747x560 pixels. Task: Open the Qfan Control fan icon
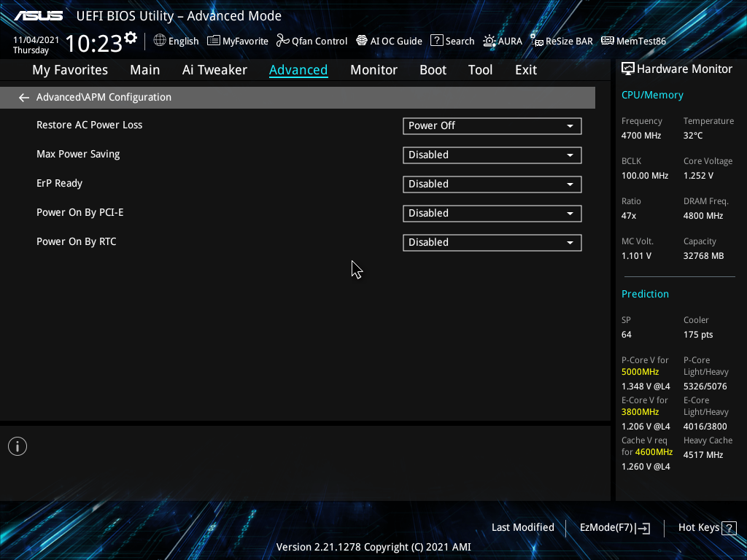click(x=283, y=41)
